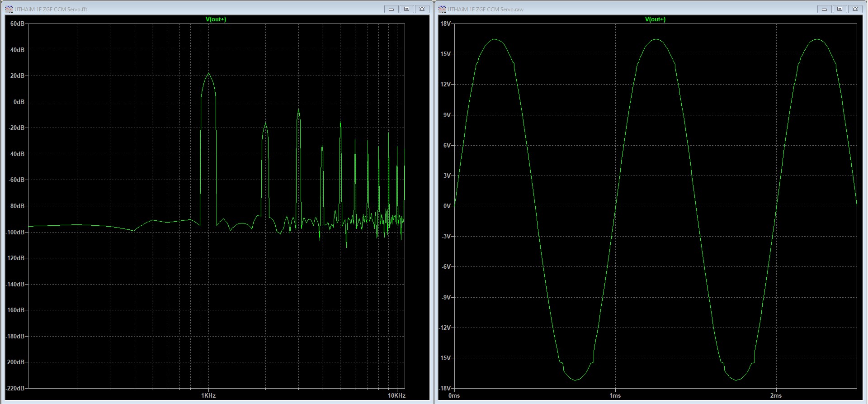
Task: Click the LTspice icon in FFT window title
Action: (9, 9)
